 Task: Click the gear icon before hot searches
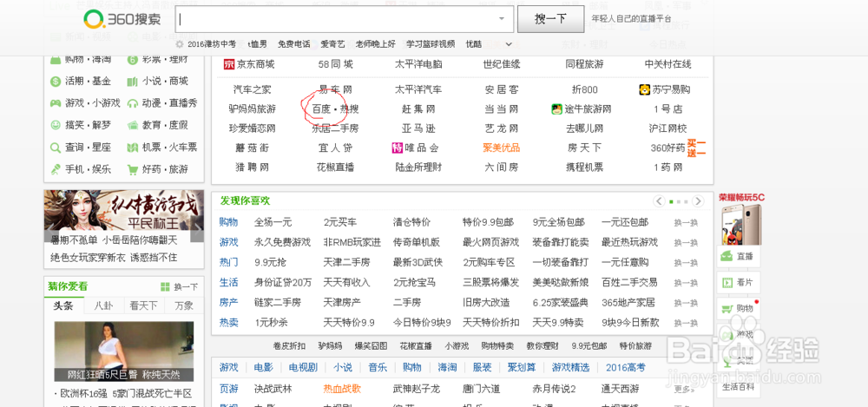coord(180,44)
